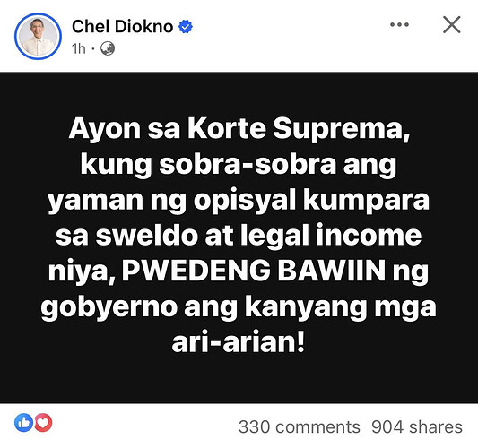View the 904 shares list
The height and width of the screenshot is (448, 478).
click(x=417, y=427)
